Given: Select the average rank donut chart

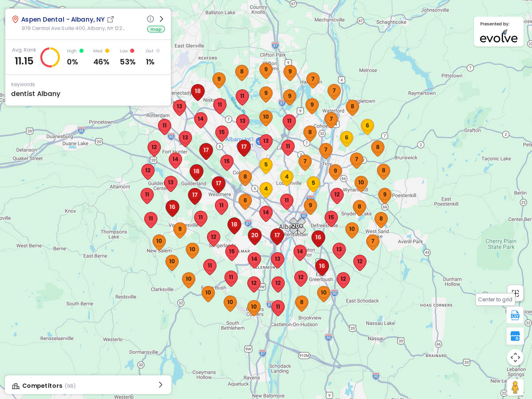Looking at the screenshot, I should 50,58.
